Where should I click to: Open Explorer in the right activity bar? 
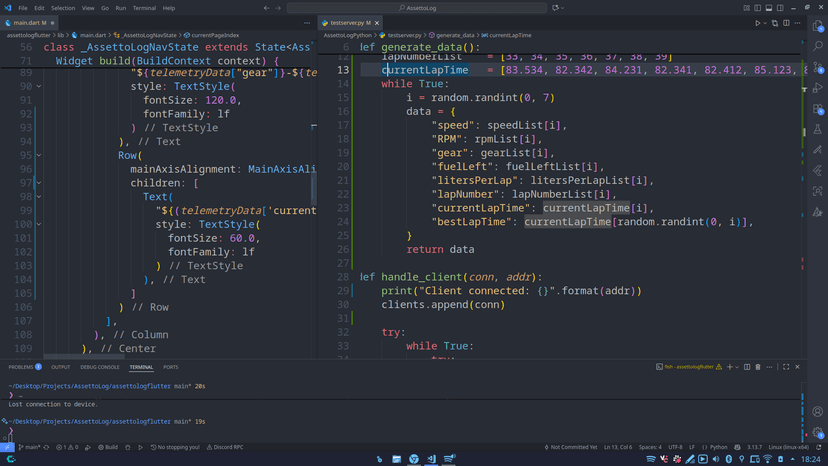(817, 24)
